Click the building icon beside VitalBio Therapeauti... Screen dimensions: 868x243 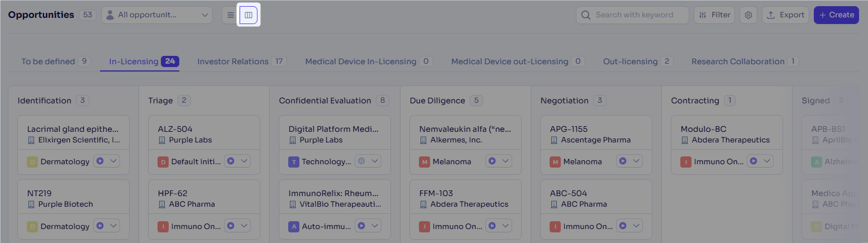[293, 204]
